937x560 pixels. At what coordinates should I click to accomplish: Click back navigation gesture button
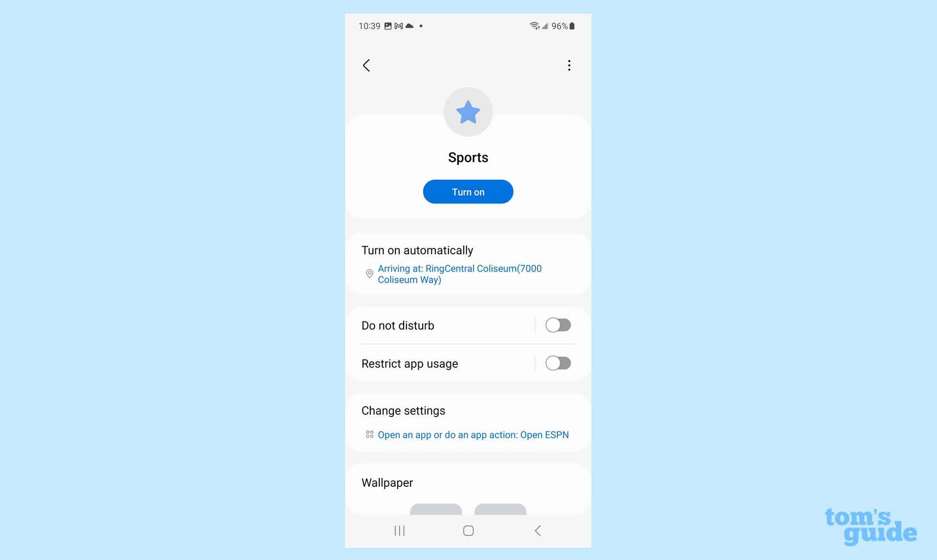[537, 530]
